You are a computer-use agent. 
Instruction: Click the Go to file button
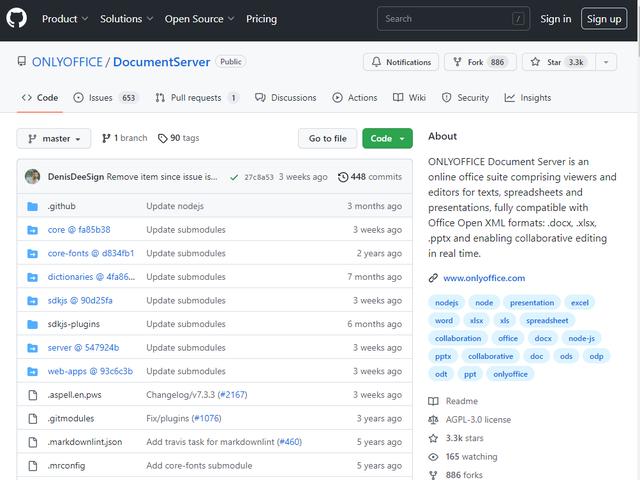327,138
